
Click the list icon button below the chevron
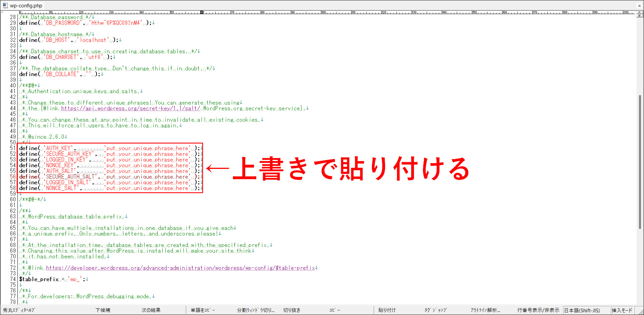(640, 16)
